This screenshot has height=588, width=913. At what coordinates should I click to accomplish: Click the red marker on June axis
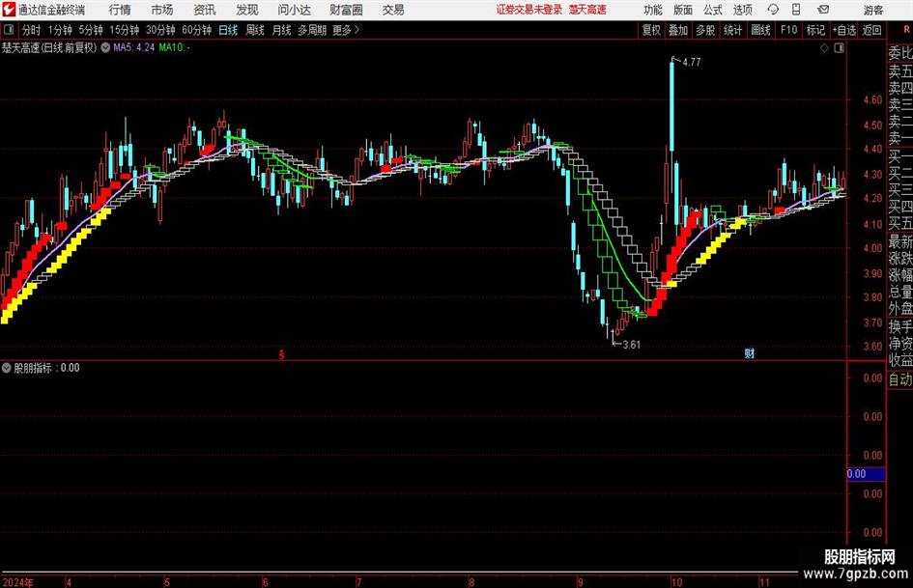coord(282,354)
